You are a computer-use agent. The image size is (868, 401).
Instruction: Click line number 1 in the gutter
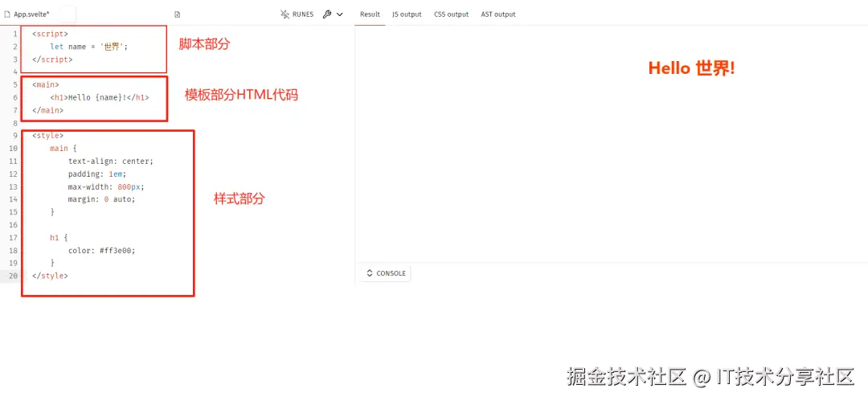point(15,34)
